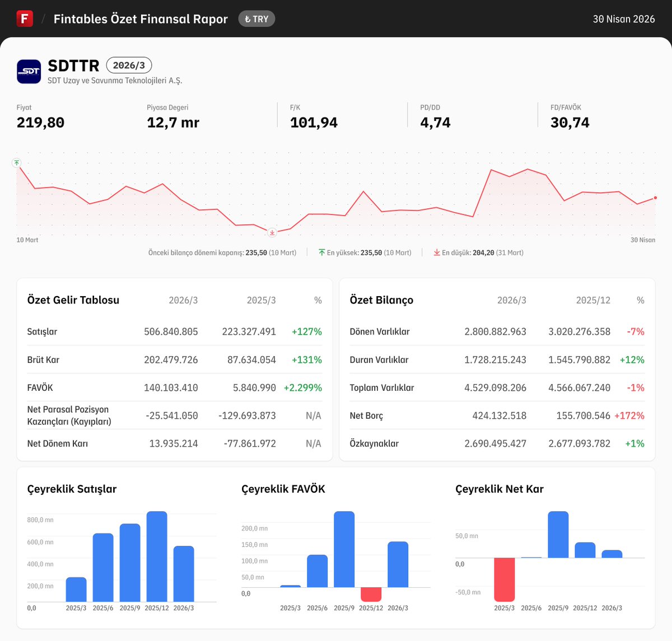Click the Özkaynaklar value 2.690.495.427
Screen dimensions: 672x641
495,443
